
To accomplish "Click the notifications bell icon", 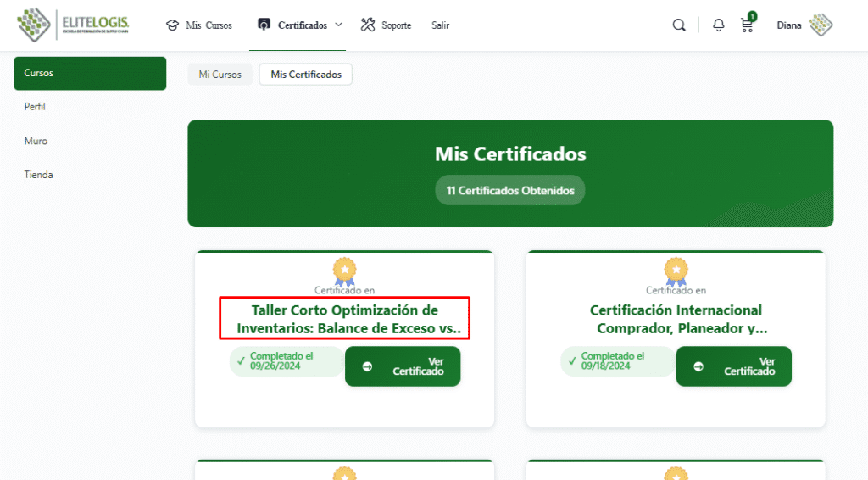I will [x=719, y=25].
